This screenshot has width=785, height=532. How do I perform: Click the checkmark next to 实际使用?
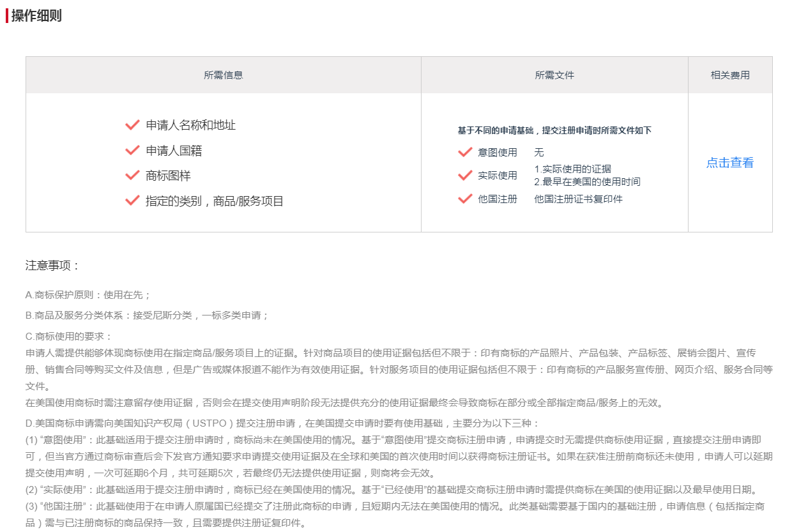coord(465,176)
